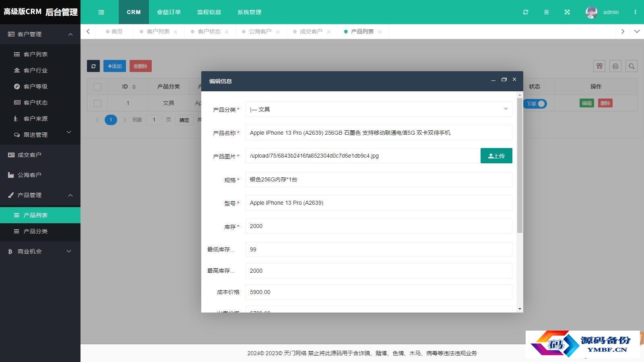Expand the 跟进管理 submenu
644x362 pixels.
(40, 135)
